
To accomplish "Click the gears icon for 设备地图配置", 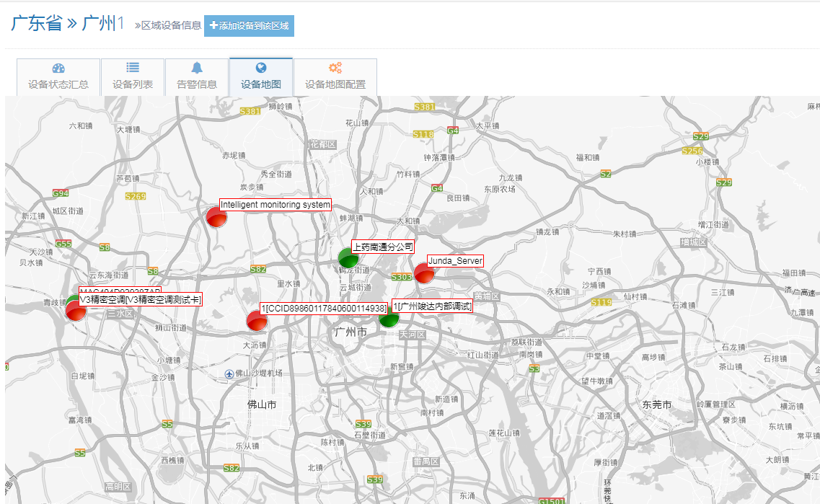I will [335, 68].
